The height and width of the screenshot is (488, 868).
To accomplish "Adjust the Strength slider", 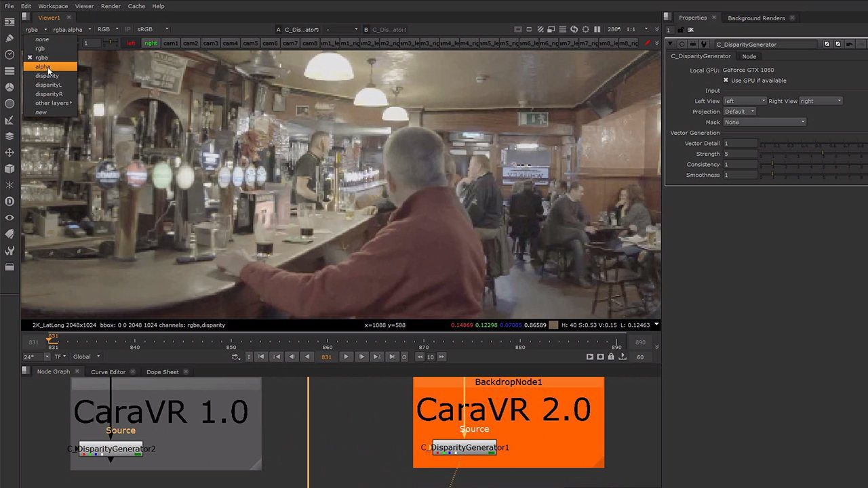I will [823, 154].
